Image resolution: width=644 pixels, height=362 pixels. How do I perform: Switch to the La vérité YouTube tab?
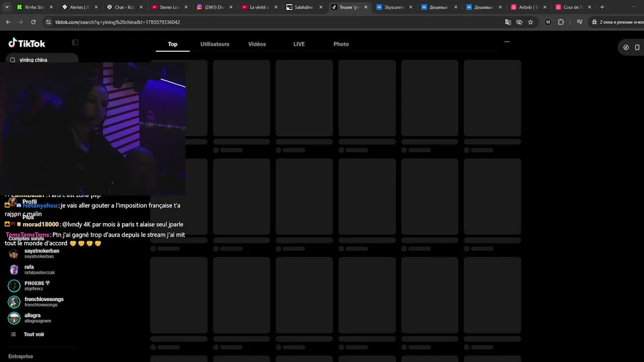(259, 7)
